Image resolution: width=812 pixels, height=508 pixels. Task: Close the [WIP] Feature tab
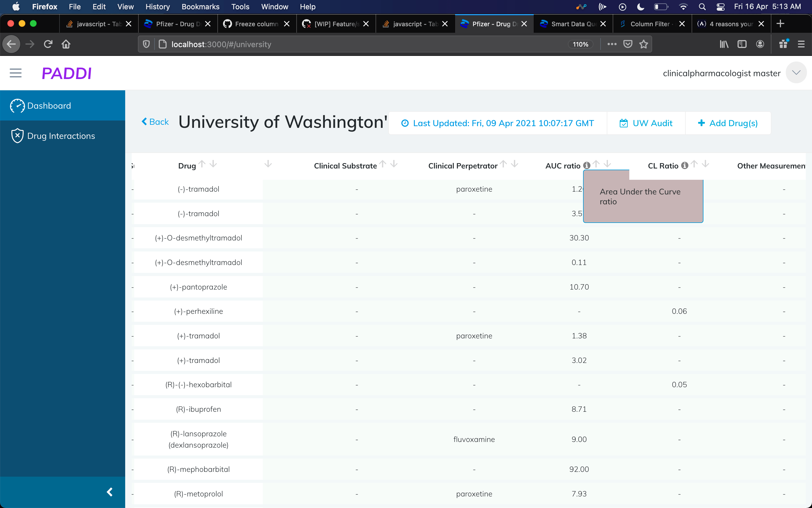366,24
